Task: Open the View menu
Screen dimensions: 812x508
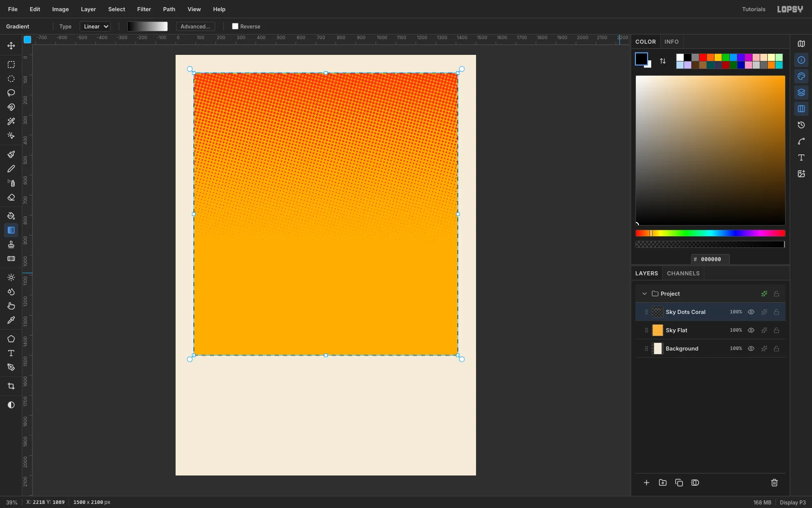Action: pos(194,9)
